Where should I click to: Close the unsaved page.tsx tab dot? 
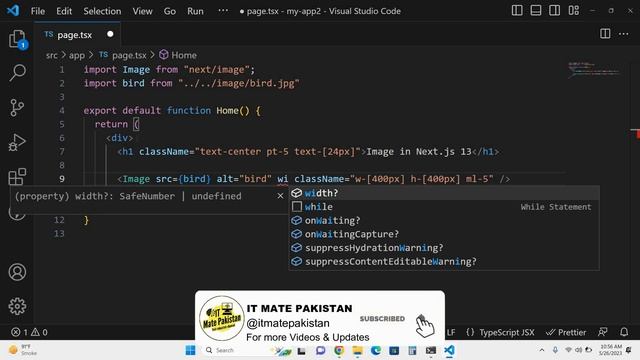point(110,34)
